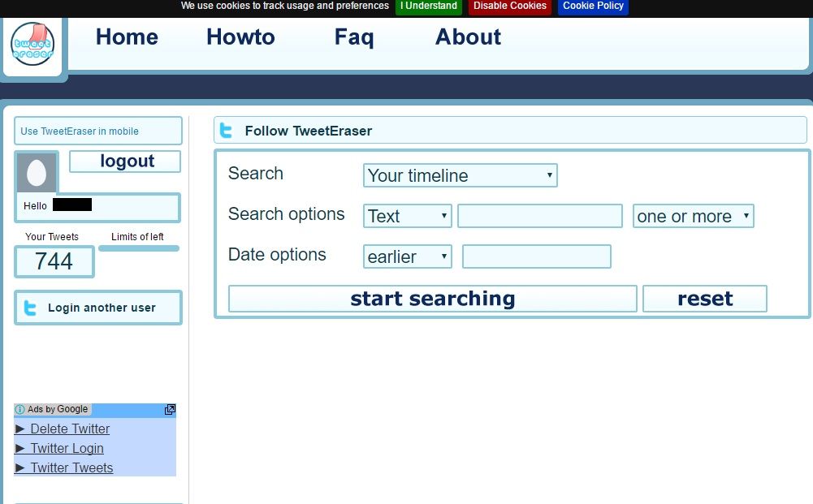813x504 pixels.
Task: Open the Cookie Policy
Action: click(593, 6)
